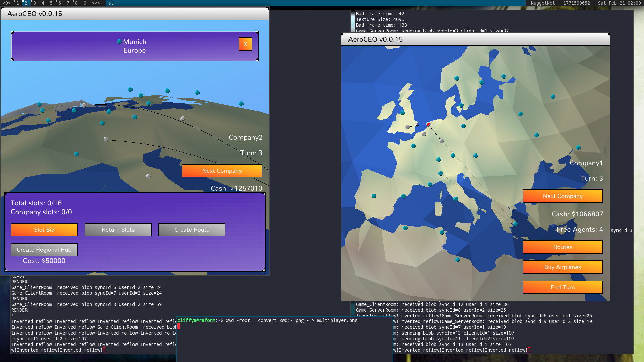Switch to workspace 8 in top bar

76,3
